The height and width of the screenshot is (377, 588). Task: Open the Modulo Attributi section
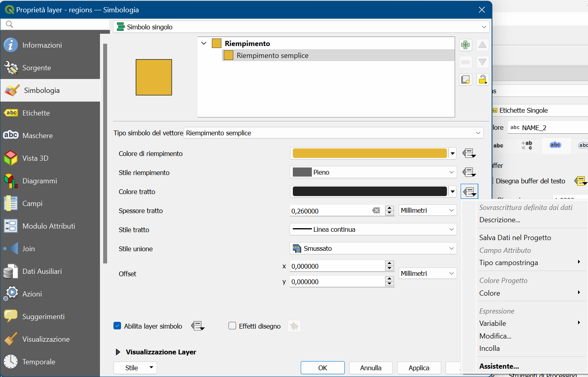[50, 226]
